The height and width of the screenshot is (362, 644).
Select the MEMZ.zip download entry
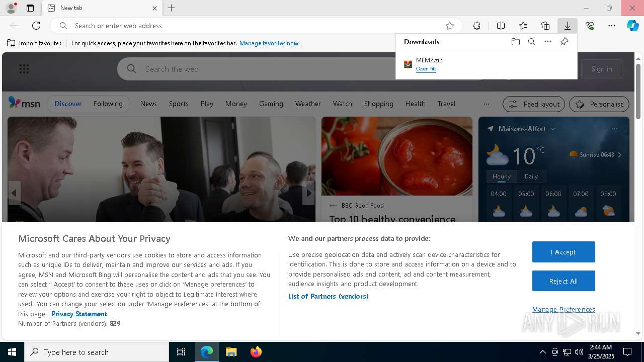click(486, 64)
